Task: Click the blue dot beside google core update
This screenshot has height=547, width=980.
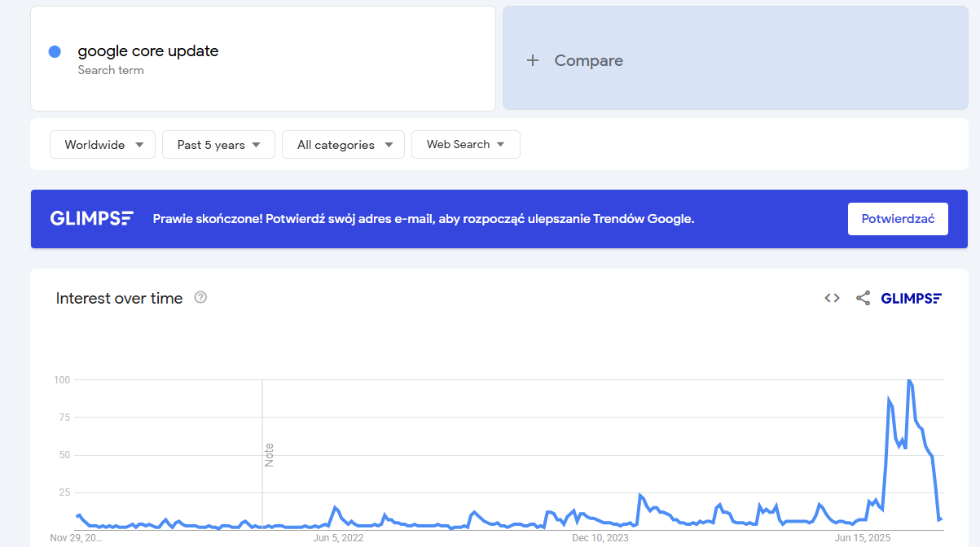Action: (x=54, y=51)
